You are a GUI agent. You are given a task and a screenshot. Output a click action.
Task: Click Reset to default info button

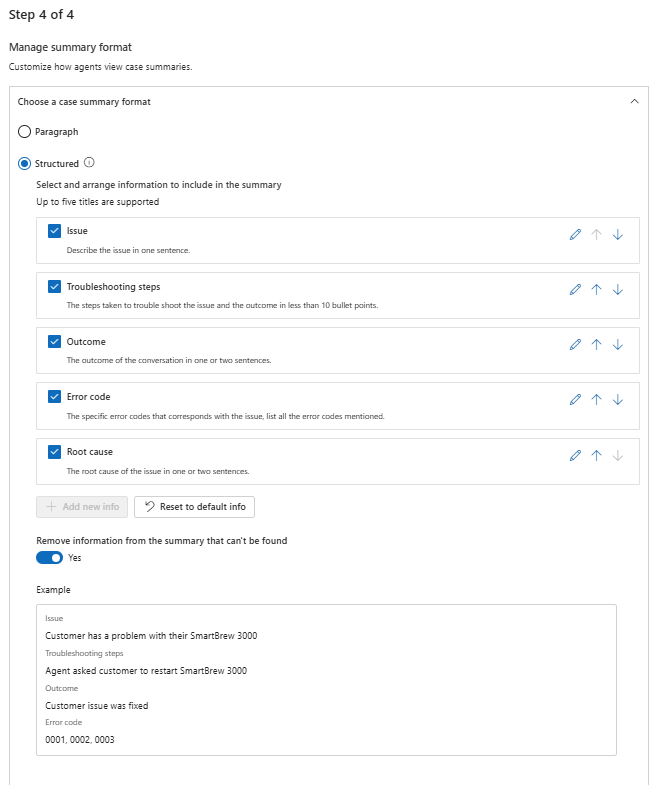click(194, 507)
